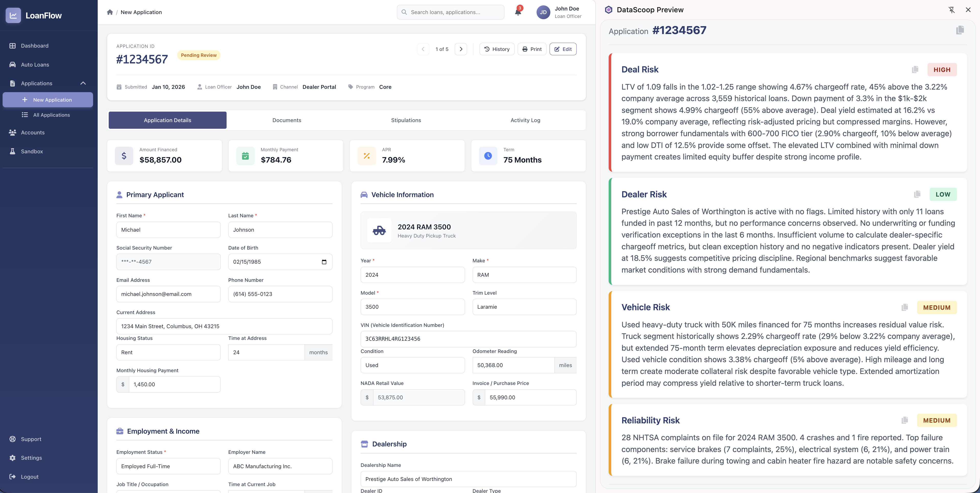Click the Pending Review status badge
Screen dimensions: 980x493
coord(199,55)
